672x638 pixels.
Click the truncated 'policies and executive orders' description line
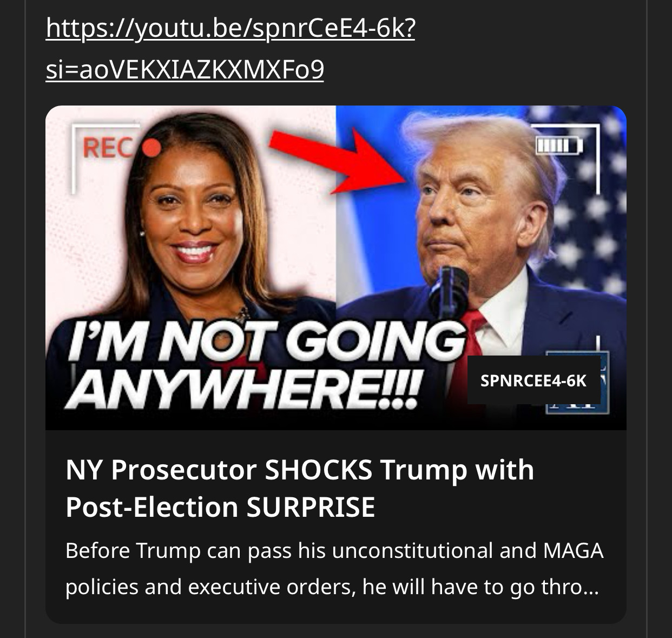(x=332, y=587)
